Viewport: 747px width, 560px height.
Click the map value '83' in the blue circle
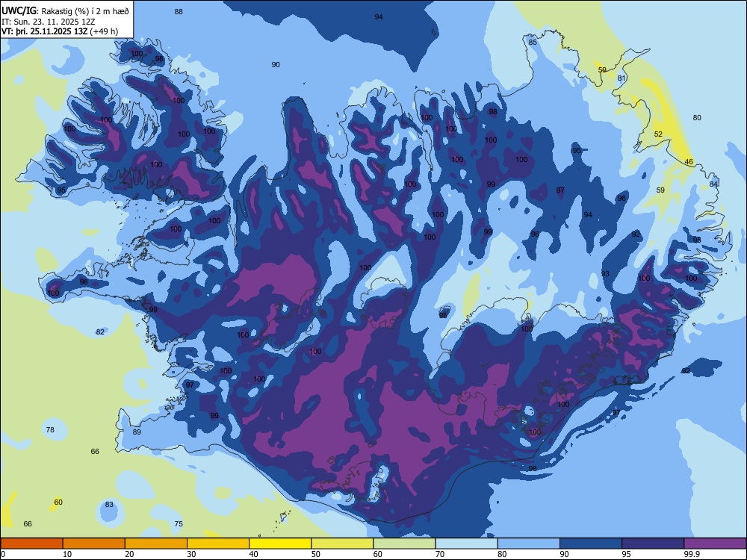coord(109,504)
